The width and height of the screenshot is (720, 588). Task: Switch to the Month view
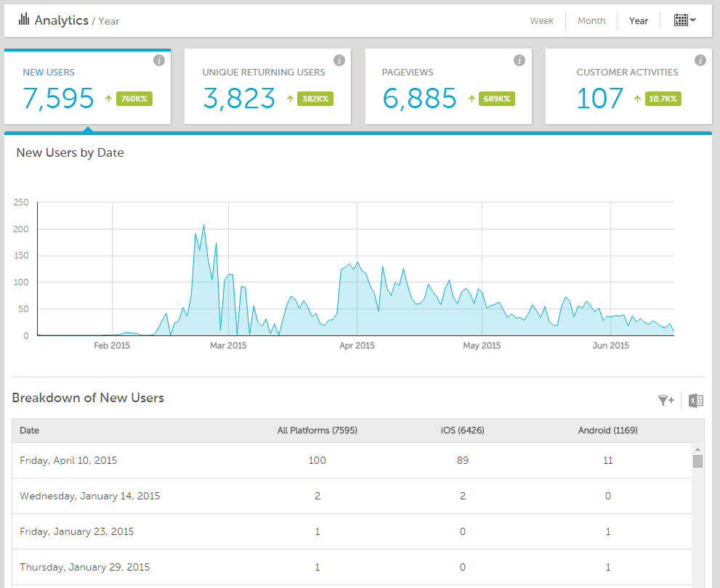click(x=591, y=21)
